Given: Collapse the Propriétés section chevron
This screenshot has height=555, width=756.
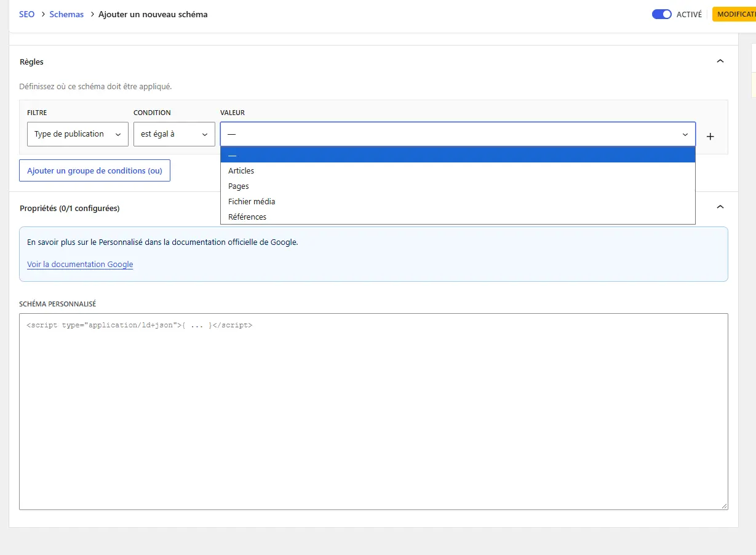Looking at the screenshot, I should (x=720, y=207).
